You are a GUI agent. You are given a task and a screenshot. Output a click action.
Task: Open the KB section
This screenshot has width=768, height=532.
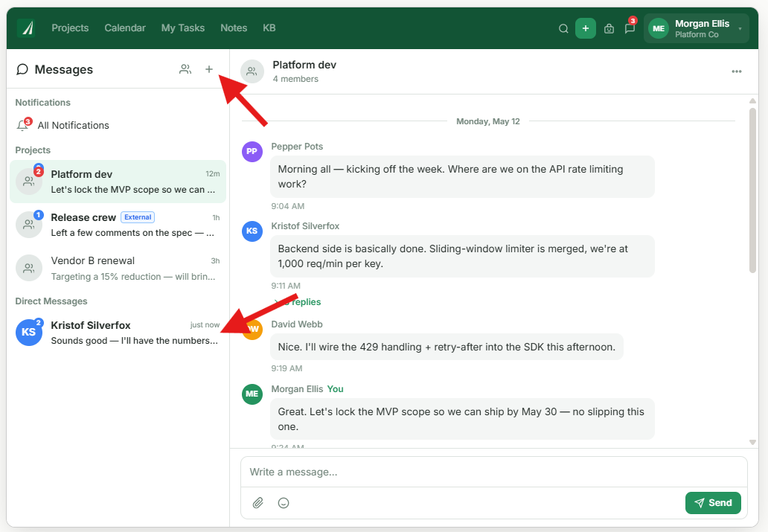point(269,28)
